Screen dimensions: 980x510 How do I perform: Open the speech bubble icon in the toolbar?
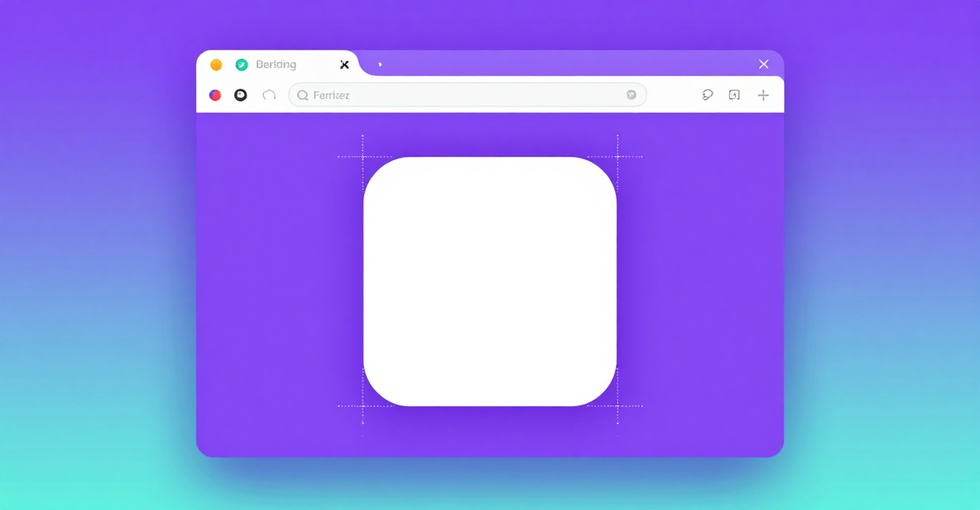[708, 95]
